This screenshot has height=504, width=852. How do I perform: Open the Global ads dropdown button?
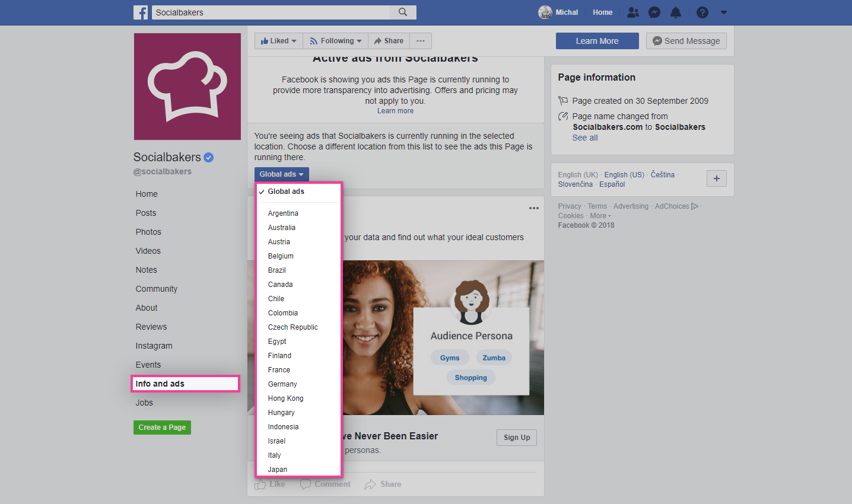282,174
